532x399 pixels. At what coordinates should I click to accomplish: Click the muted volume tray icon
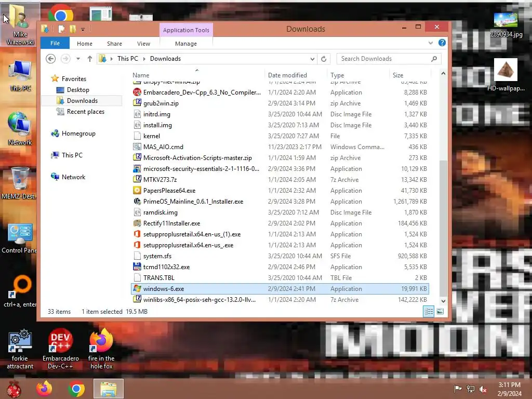tap(483, 389)
